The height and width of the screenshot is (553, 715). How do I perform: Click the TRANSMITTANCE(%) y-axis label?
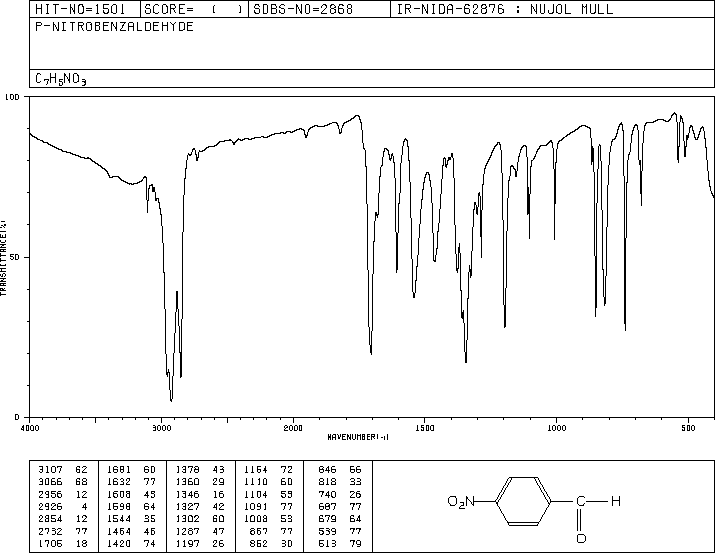[x=3, y=258]
